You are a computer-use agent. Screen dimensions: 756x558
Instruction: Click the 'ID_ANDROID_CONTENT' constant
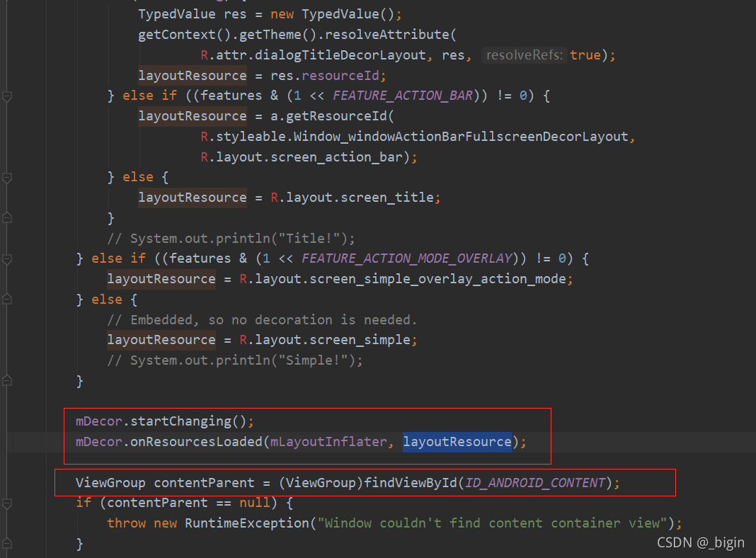click(534, 483)
